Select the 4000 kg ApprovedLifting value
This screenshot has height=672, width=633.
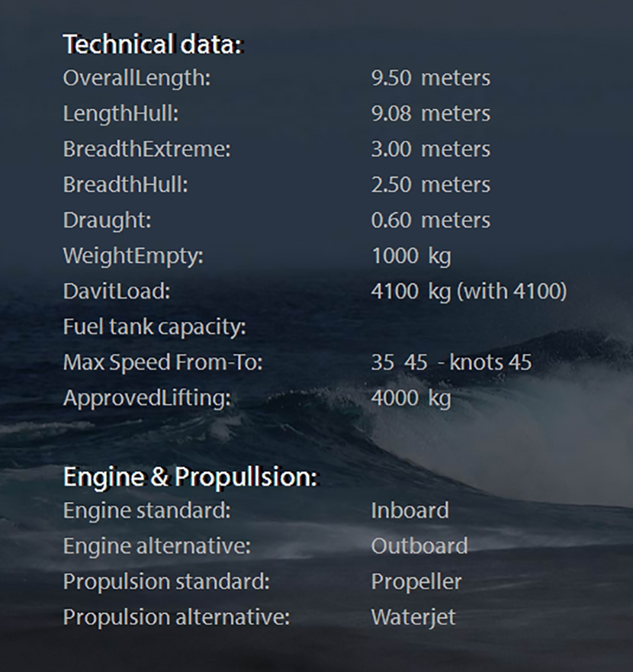coord(411,398)
